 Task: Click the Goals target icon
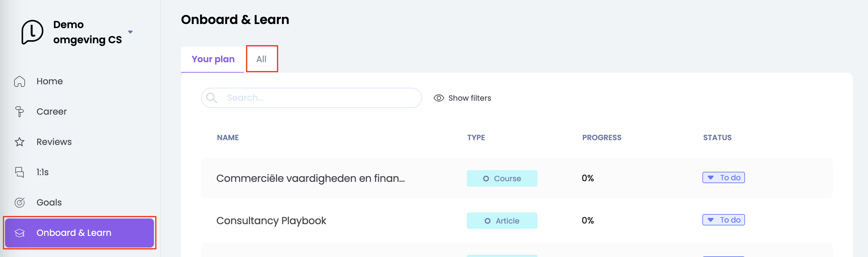click(20, 202)
